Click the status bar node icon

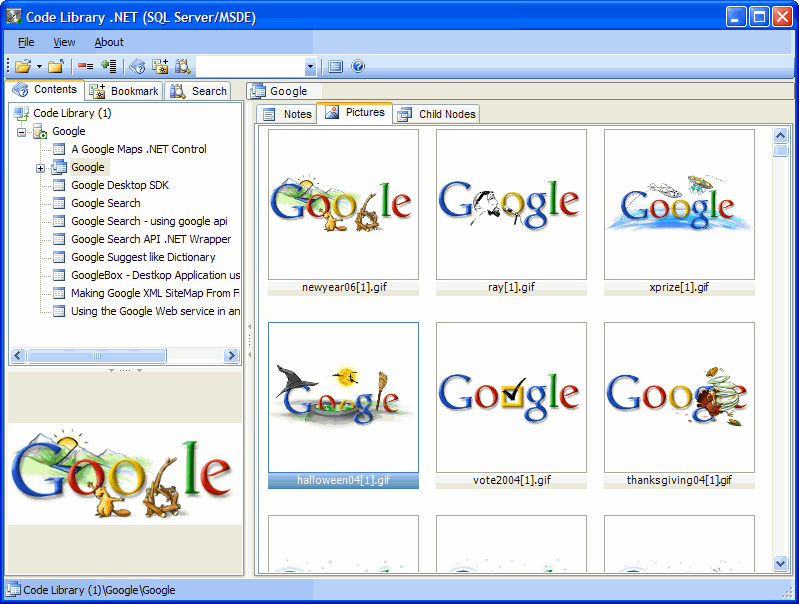coord(13,590)
